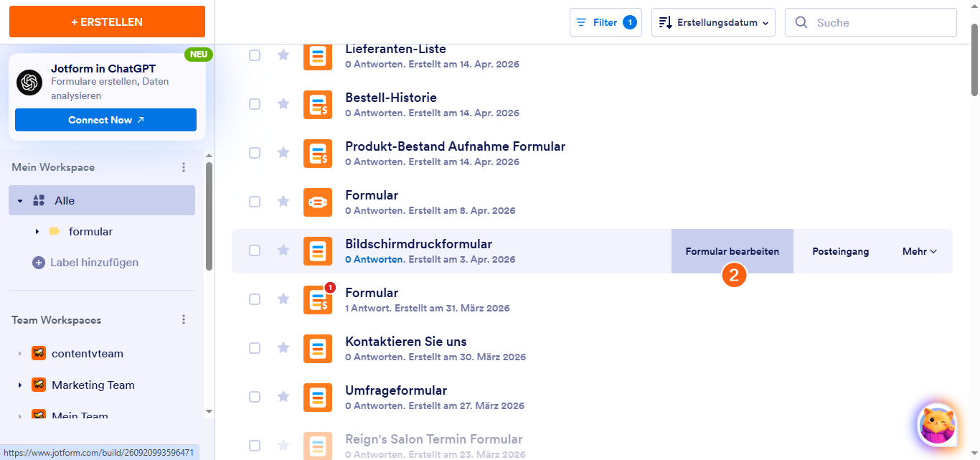Image resolution: width=980 pixels, height=460 pixels.
Task: Click the three-dot menu beside Mein Workspace
Action: click(x=184, y=166)
